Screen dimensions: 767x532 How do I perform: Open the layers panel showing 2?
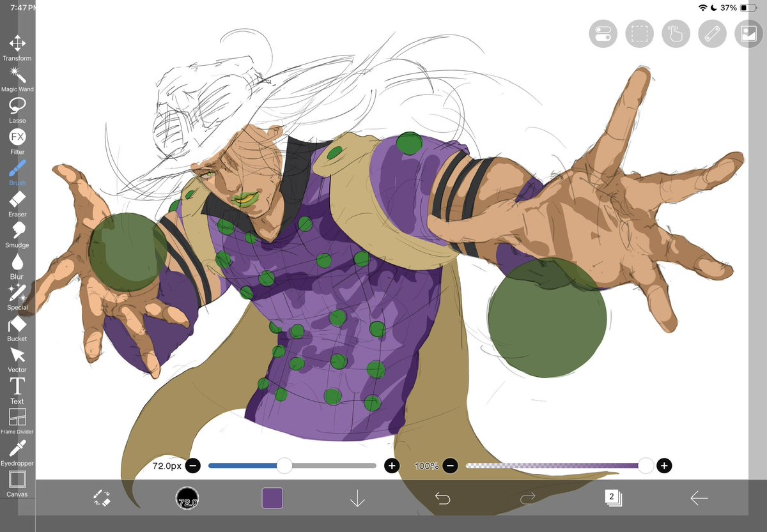(613, 498)
